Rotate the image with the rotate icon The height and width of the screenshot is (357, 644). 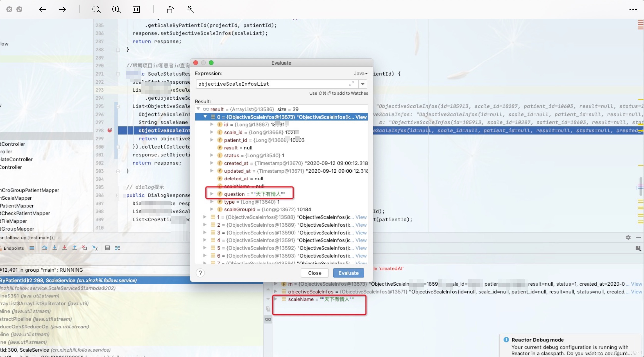click(x=170, y=9)
